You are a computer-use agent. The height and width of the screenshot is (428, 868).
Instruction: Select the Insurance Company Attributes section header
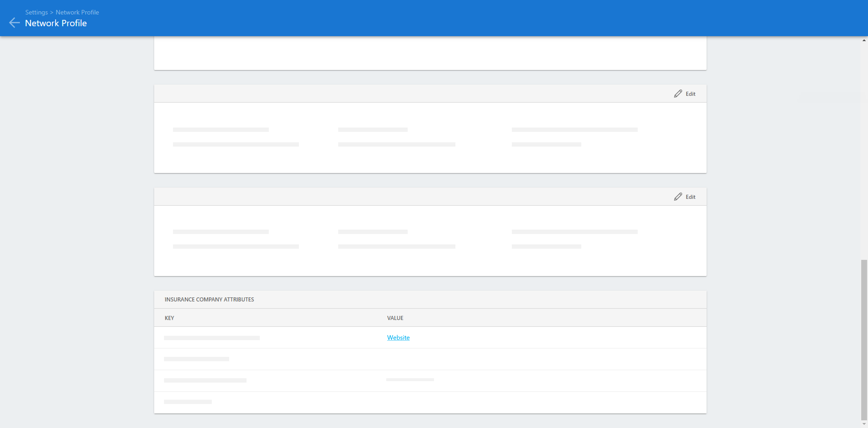coord(209,299)
